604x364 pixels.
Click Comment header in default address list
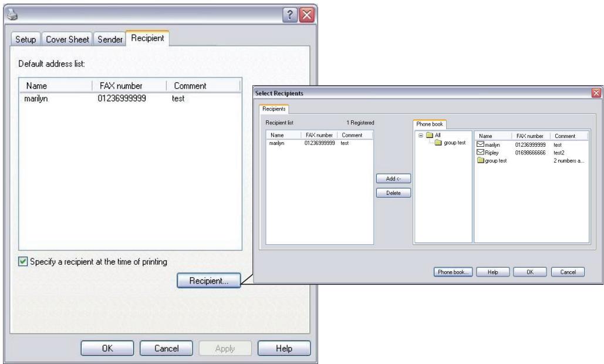coord(203,86)
